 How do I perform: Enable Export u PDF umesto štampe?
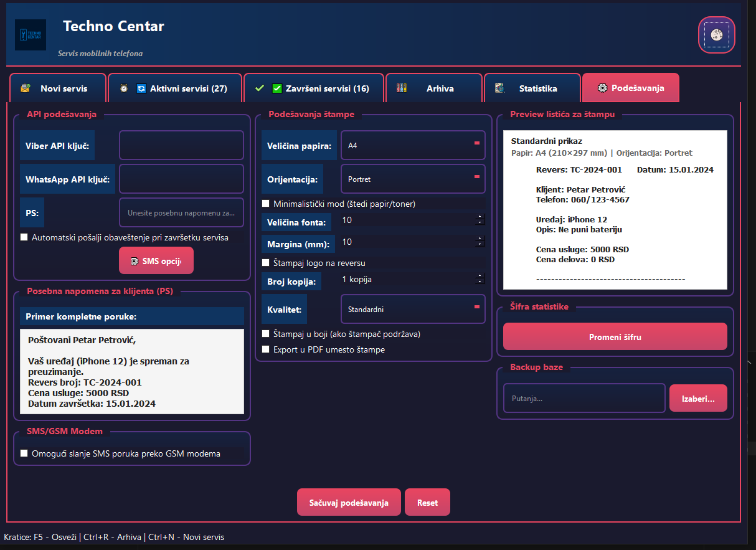(266, 349)
